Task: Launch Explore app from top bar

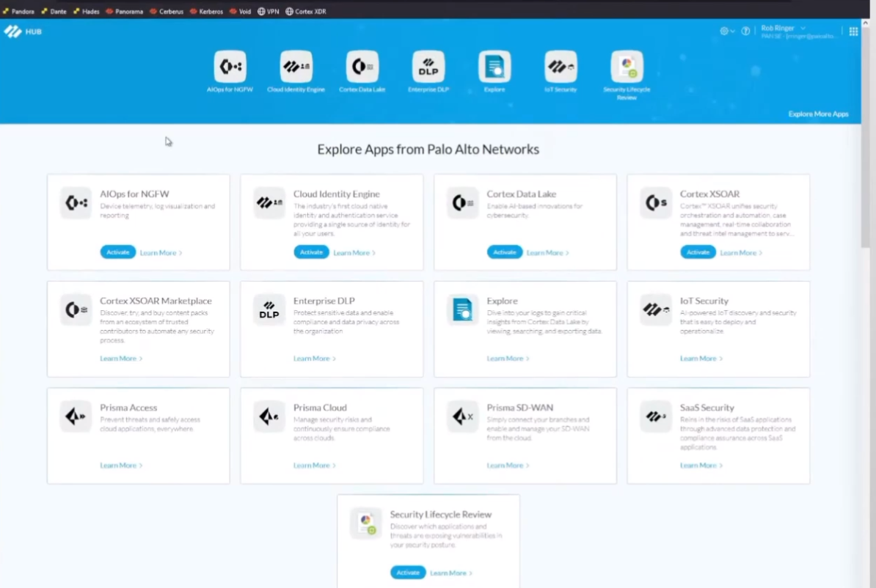Action: (x=494, y=67)
